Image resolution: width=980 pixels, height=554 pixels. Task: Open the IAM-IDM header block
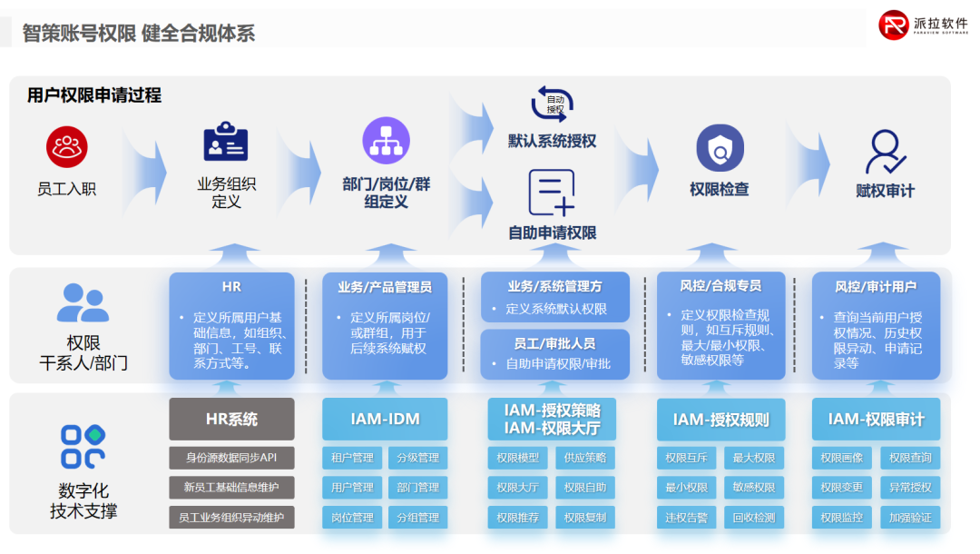click(385, 419)
